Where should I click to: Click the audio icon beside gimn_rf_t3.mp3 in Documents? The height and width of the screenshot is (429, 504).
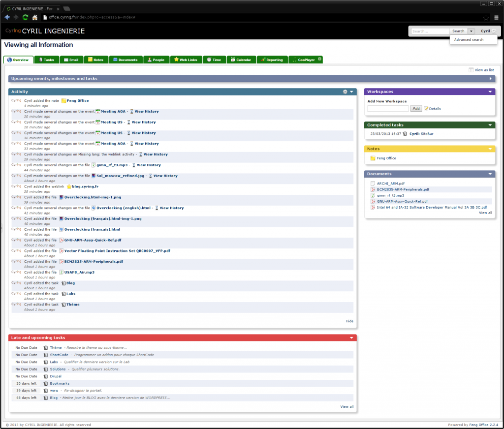pos(373,195)
